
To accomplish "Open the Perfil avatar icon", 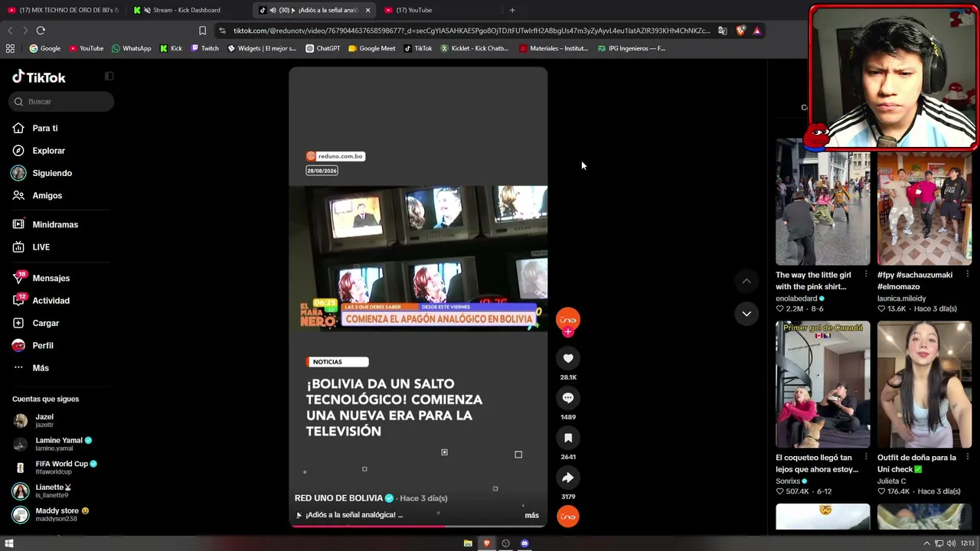I will (x=18, y=345).
